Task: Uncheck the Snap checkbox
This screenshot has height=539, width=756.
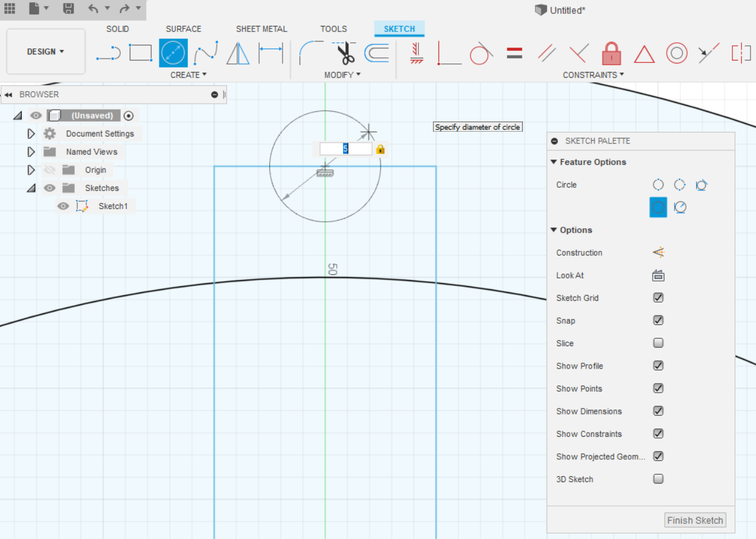Action: coord(658,320)
